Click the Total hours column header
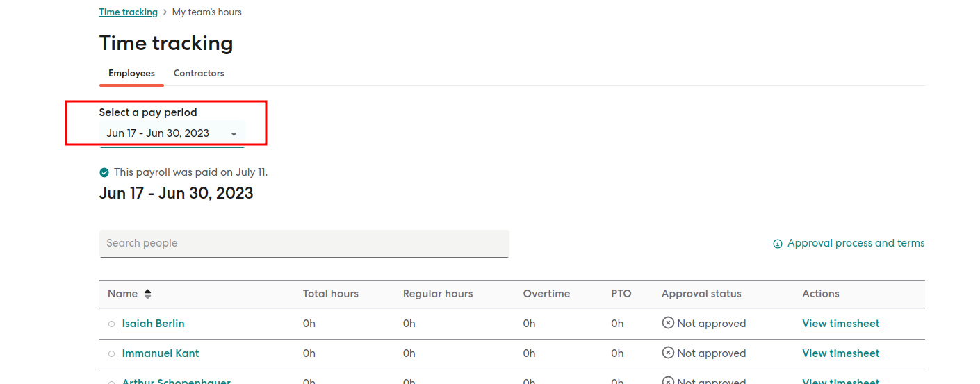The width and height of the screenshot is (980, 384). click(331, 294)
